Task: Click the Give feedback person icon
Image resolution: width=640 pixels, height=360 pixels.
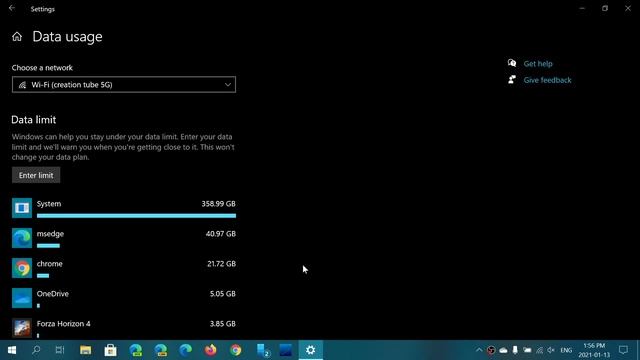Action: pos(512,80)
